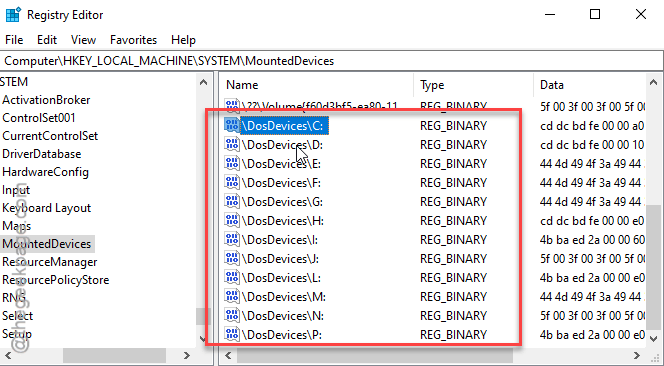Image resolution: width=664 pixels, height=366 pixels.
Task: Select the ControlSet001 key
Action: [x=39, y=118]
